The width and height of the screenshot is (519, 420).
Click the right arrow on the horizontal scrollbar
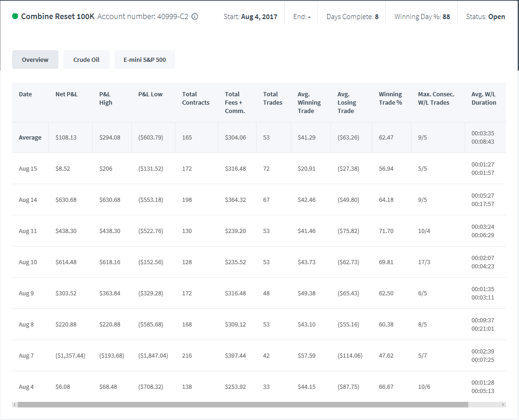(x=503, y=405)
